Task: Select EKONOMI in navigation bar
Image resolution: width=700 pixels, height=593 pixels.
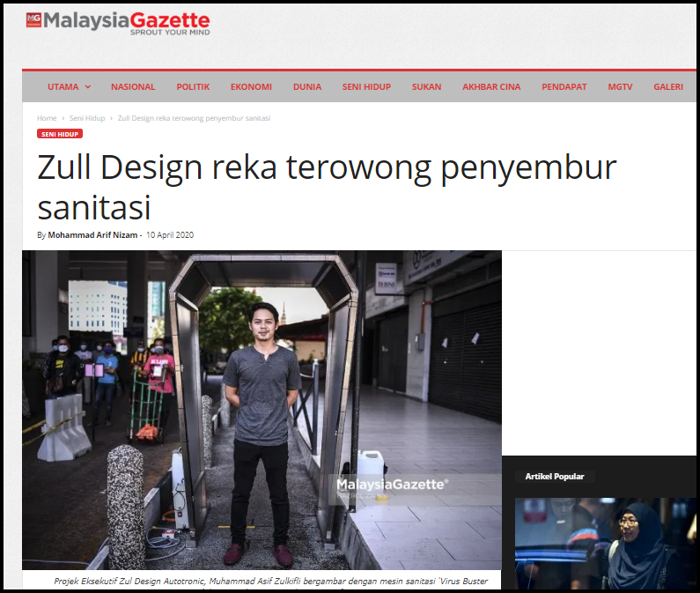Action: 251,86
